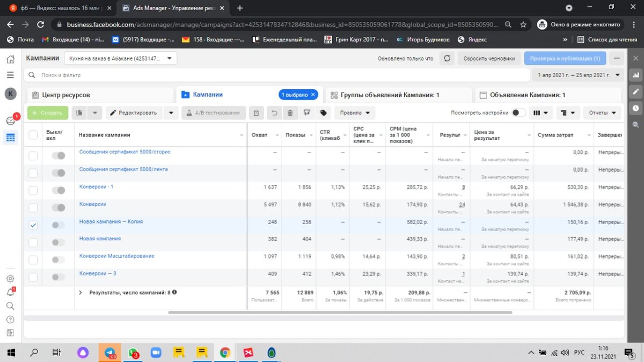Click the inspect magnifier icon in right panel

tap(636, 124)
